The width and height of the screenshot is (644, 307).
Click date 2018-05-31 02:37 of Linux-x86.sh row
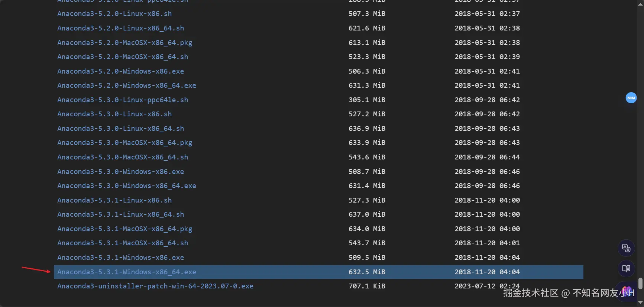click(x=487, y=14)
